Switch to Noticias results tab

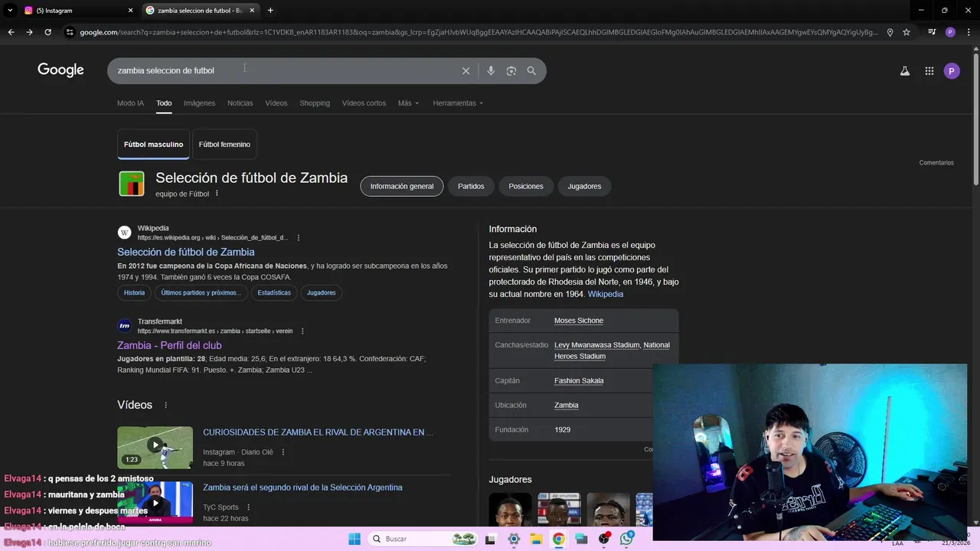click(240, 103)
